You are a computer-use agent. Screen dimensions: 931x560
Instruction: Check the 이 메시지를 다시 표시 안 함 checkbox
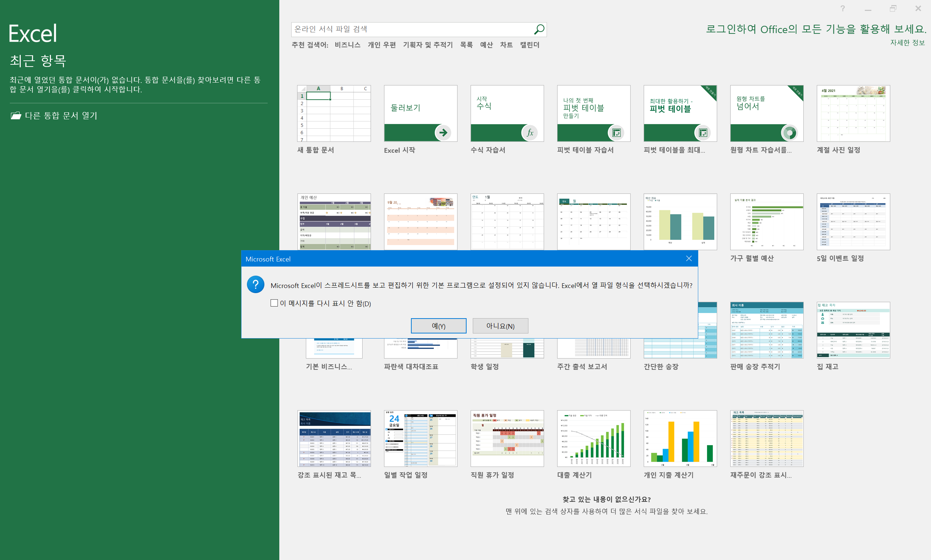click(274, 303)
